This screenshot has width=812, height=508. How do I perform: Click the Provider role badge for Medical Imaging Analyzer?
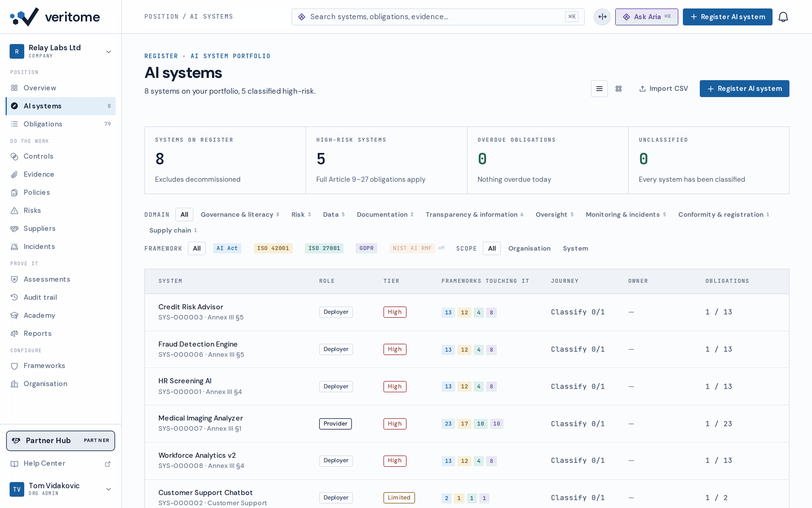coord(335,424)
